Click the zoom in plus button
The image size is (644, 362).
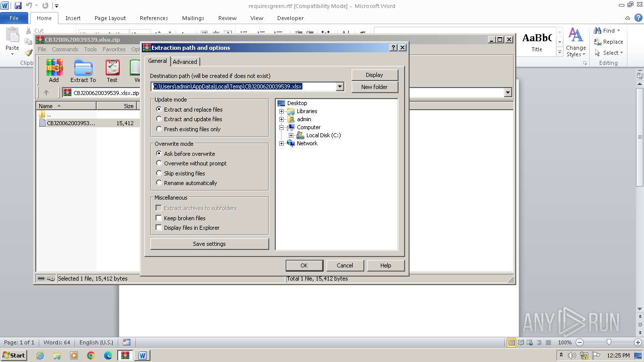click(x=637, y=342)
